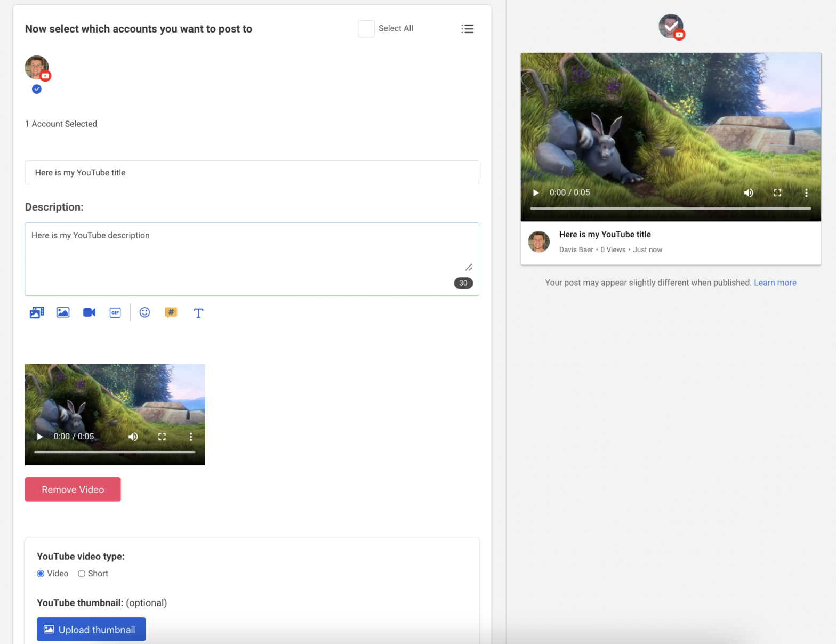836x644 pixels.
Task: Click Davis Baer profile picture in preview
Action: [538, 241]
